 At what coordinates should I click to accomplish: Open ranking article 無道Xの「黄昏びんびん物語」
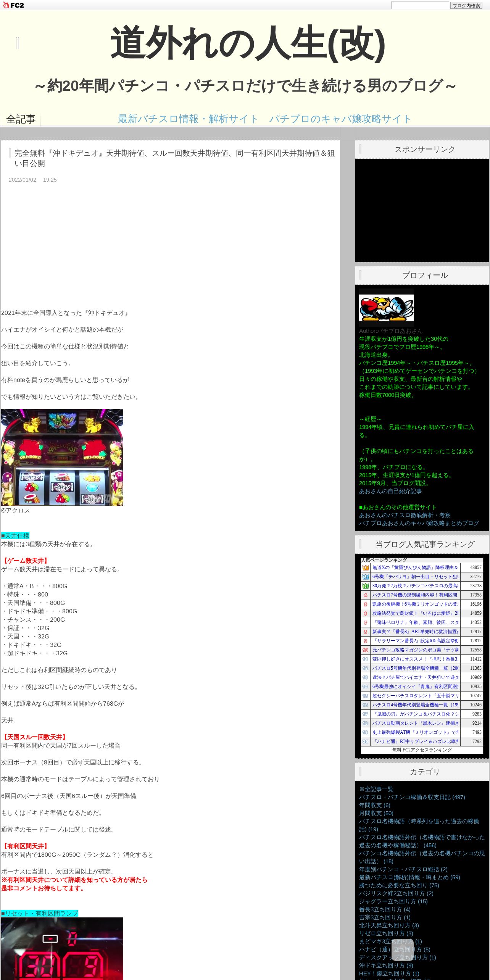coord(415,567)
